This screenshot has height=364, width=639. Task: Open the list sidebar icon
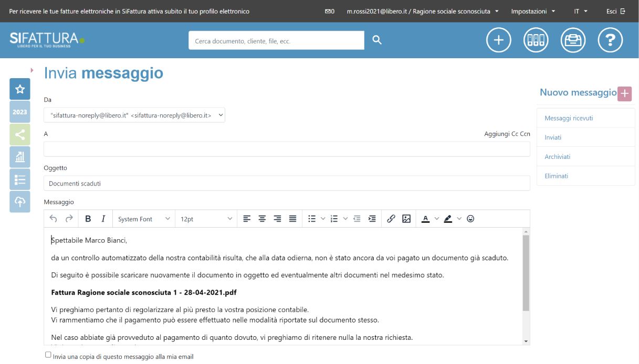(20, 179)
